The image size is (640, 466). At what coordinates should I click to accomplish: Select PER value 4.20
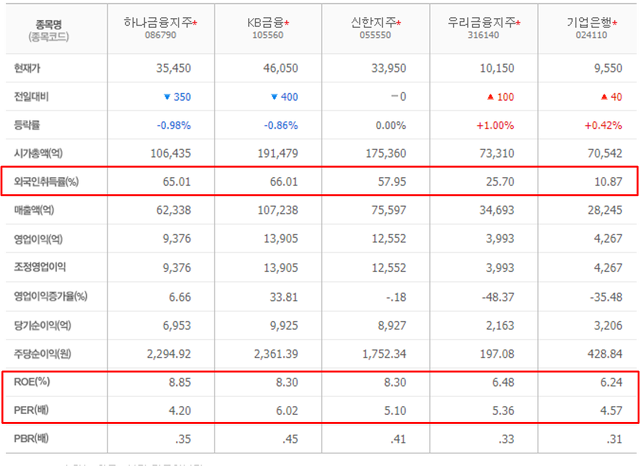(x=180, y=411)
